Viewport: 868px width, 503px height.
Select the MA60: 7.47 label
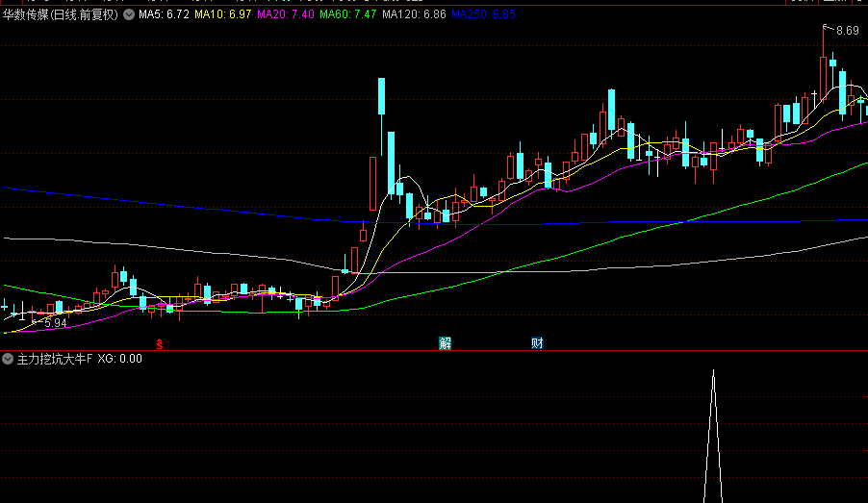click(348, 14)
